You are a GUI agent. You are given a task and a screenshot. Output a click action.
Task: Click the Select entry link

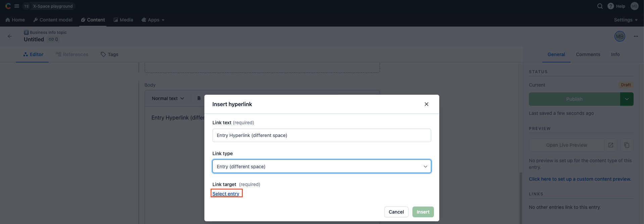pos(226,194)
